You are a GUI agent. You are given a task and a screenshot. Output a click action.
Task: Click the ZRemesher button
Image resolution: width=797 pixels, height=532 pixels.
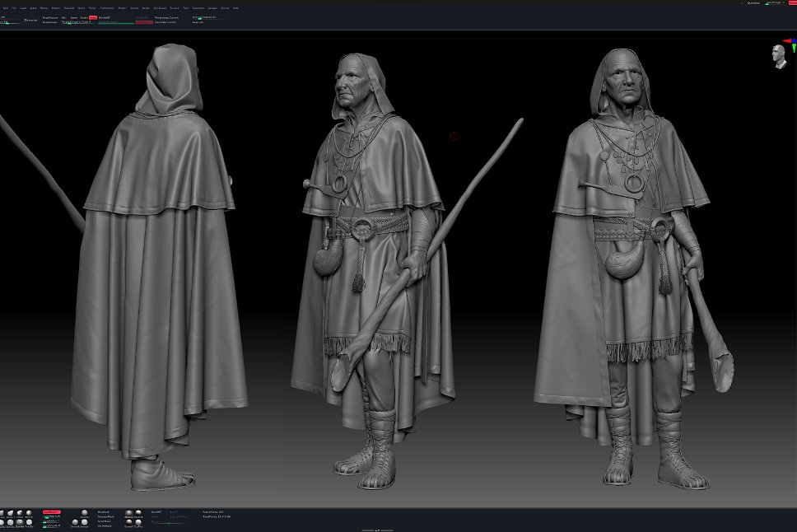click(x=30, y=21)
